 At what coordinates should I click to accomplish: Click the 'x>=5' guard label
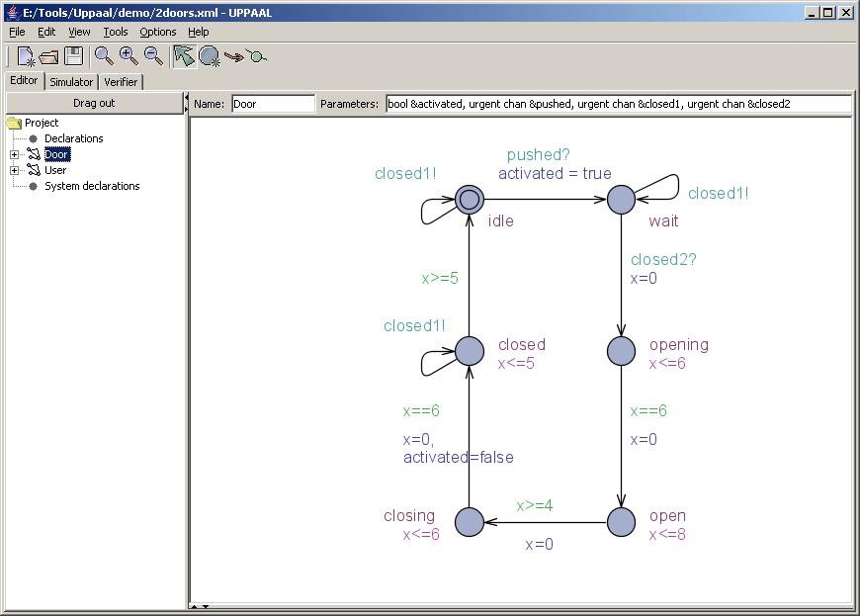440,278
